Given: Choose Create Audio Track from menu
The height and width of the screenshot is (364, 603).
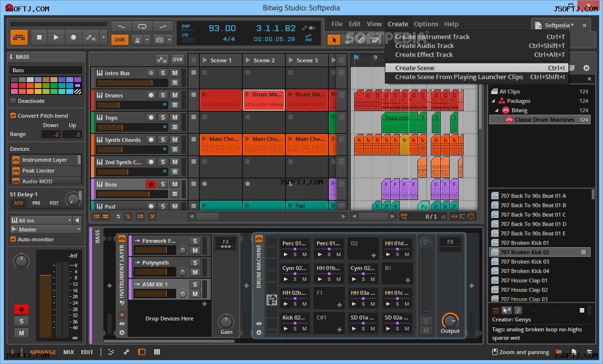Looking at the screenshot, I should click(x=477, y=45).
